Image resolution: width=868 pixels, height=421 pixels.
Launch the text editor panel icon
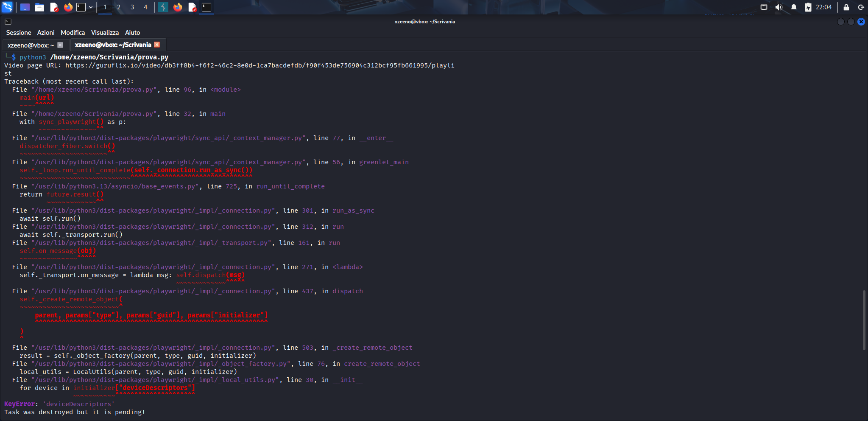(54, 7)
